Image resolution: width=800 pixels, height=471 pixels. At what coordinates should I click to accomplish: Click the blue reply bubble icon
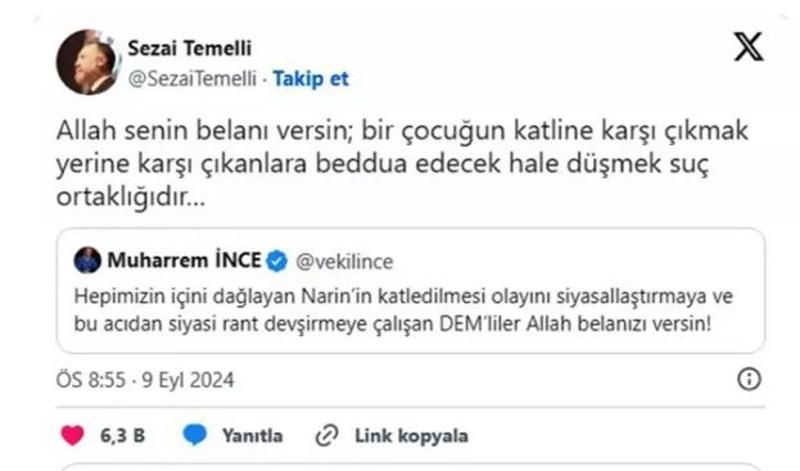point(196,436)
